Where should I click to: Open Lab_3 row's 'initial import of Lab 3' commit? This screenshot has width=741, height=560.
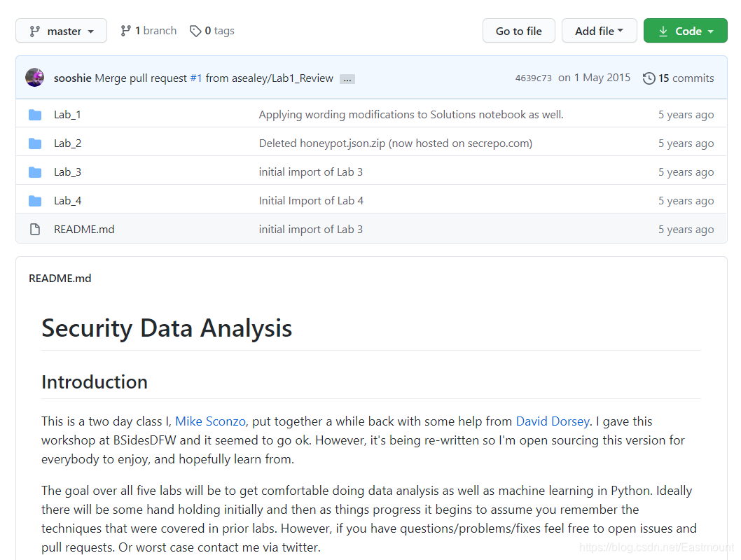(311, 172)
